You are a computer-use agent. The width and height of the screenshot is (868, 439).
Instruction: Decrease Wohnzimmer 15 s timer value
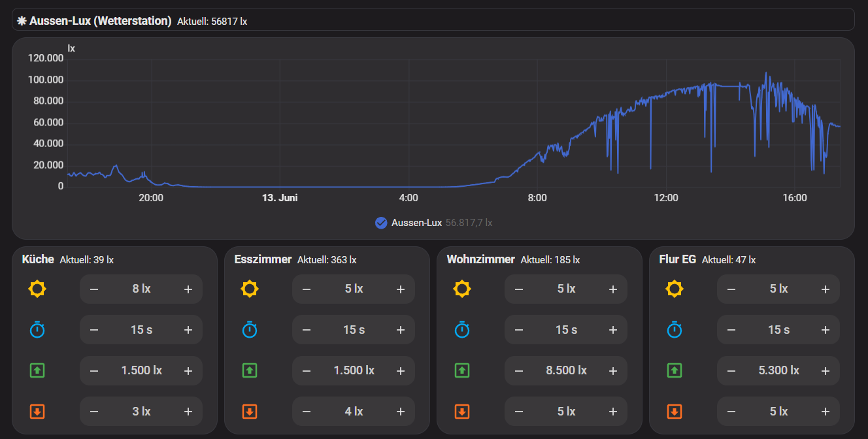click(x=519, y=330)
